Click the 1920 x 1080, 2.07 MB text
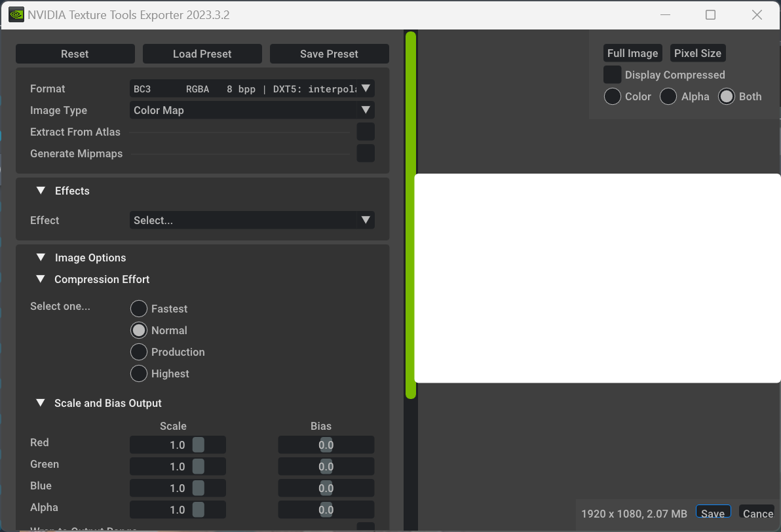The height and width of the screenshot is (532, 781). (634, 514)
